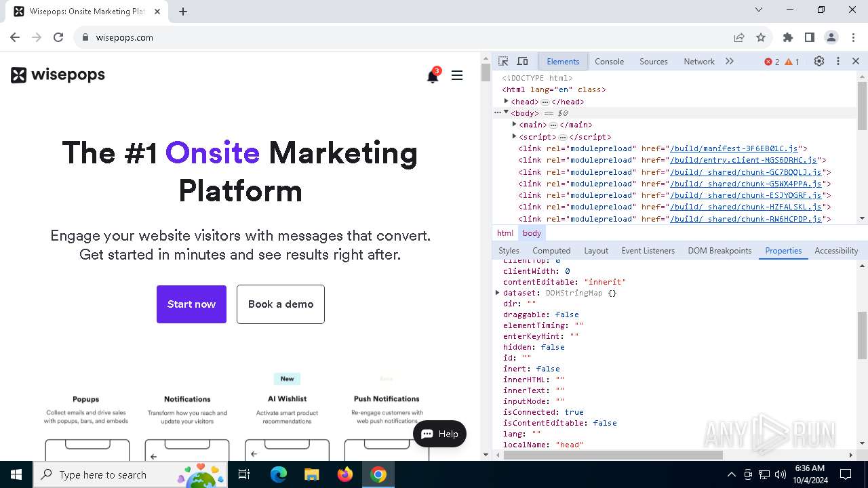
Task: Open the Layout pane tab
Action: tap(596, 251)
